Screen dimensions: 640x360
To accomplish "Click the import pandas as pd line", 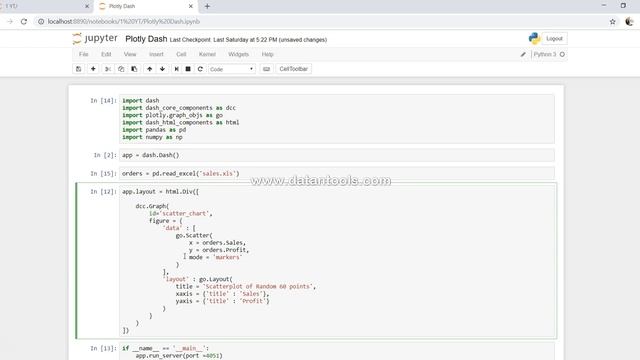I will [x=154, y=130].
